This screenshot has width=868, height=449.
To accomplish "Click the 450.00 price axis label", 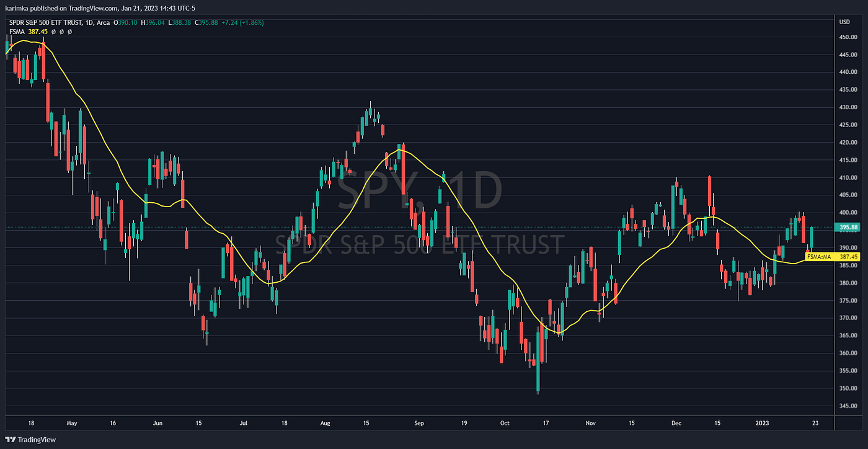I will (847, 37).
